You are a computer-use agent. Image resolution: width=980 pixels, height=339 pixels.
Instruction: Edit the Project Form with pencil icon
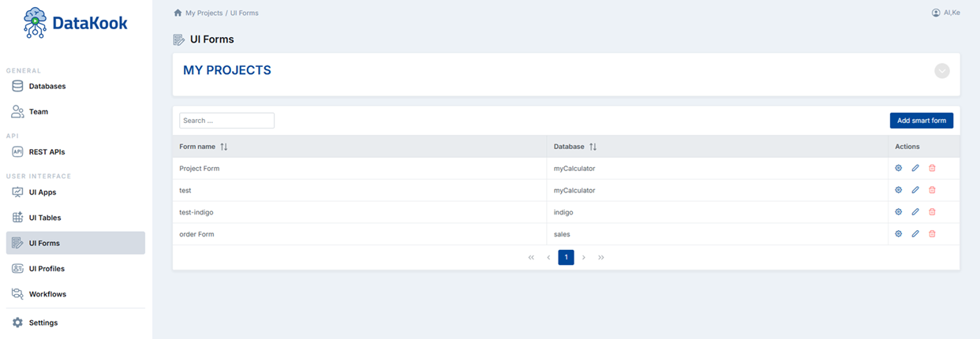click(x=915, y=168)
